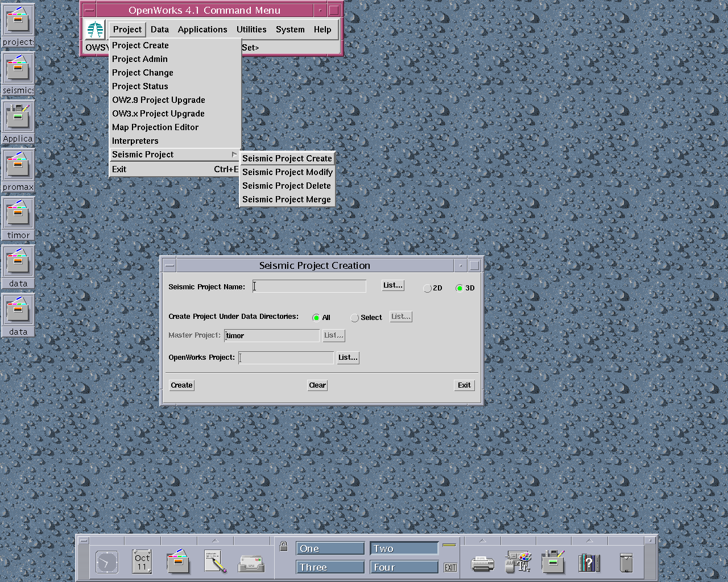Expand the Seismic Project submenu arrow
Image resolution: width=728 pixels, height=582 pixels.
pyautogui.click(x=234, y=155)
